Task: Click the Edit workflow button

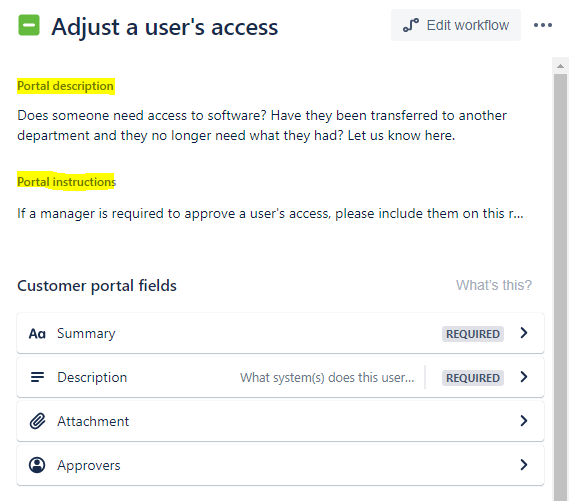Action: click(456, 25)
